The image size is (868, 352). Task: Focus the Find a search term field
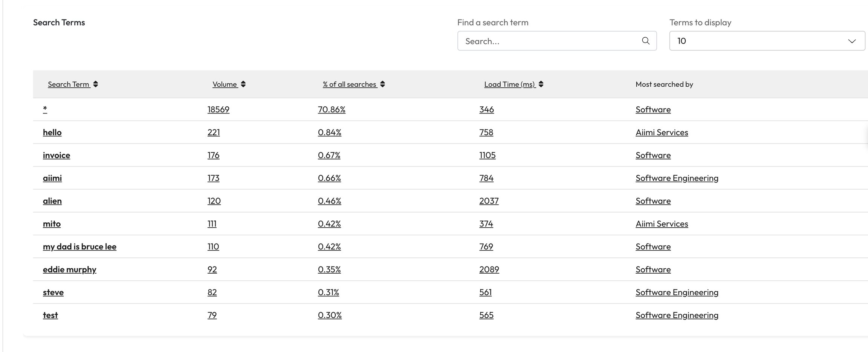pyautogui.click(x=550, y=41)
